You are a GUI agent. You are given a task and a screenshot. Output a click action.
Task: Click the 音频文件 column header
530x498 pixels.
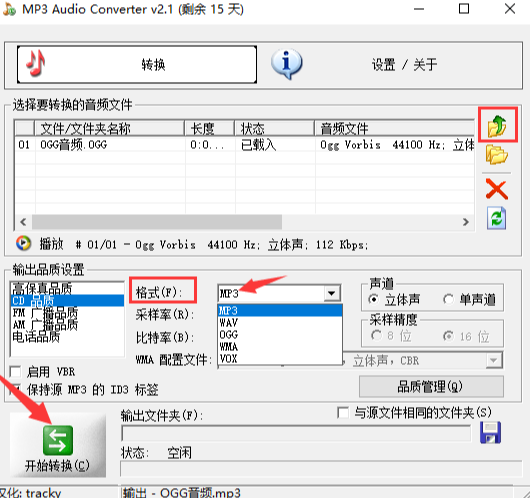point(394,128)
